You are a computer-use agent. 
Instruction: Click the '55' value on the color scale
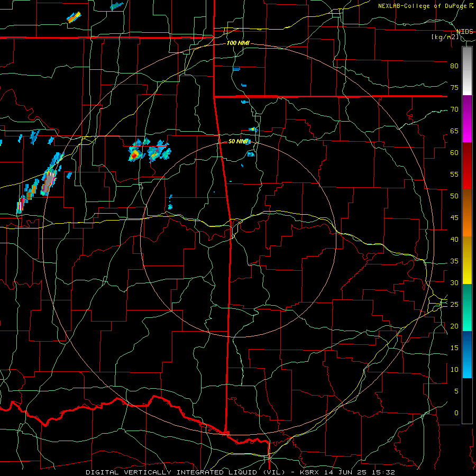[454, 174]
